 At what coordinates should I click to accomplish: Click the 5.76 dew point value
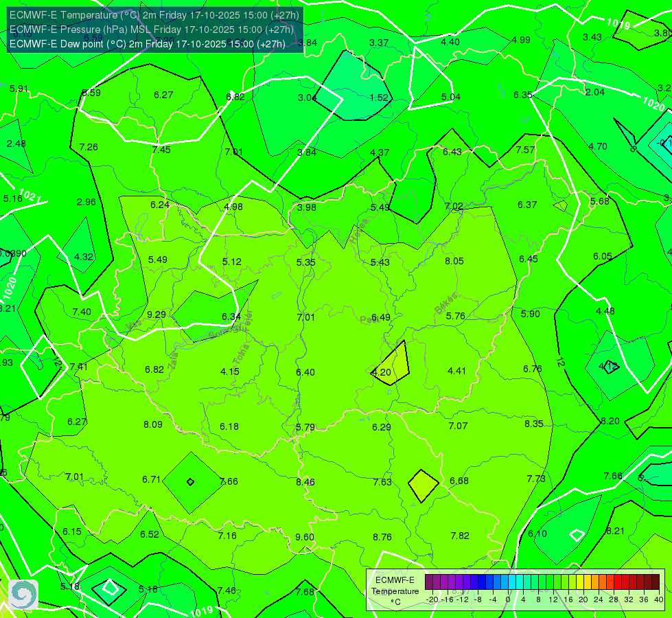[456, 316]
